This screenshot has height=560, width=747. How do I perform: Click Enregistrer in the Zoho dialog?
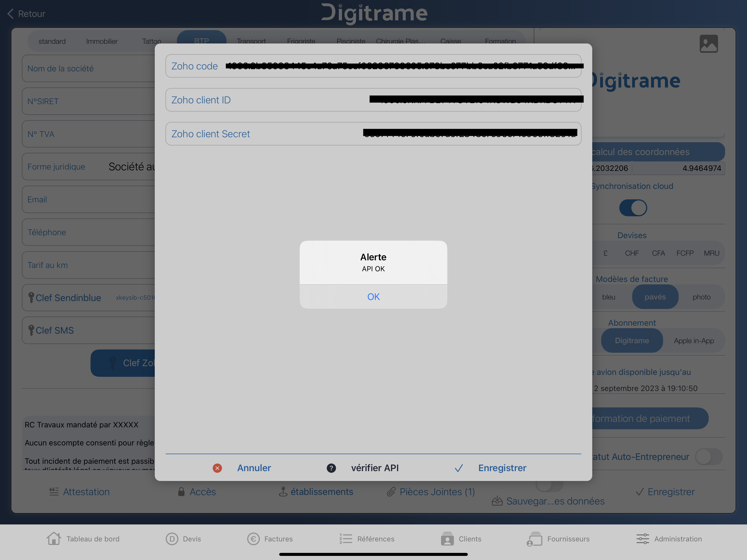point(502,468)
